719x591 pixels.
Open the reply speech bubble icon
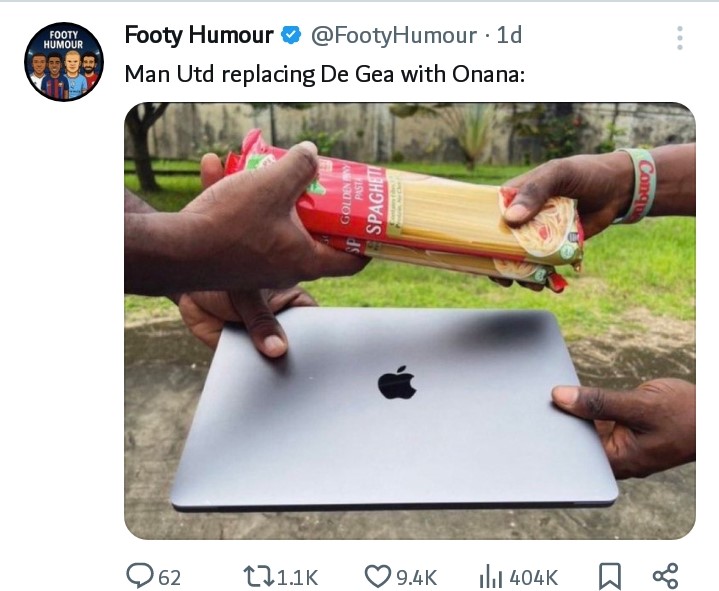pyautogui.click(x=140, y=576)
